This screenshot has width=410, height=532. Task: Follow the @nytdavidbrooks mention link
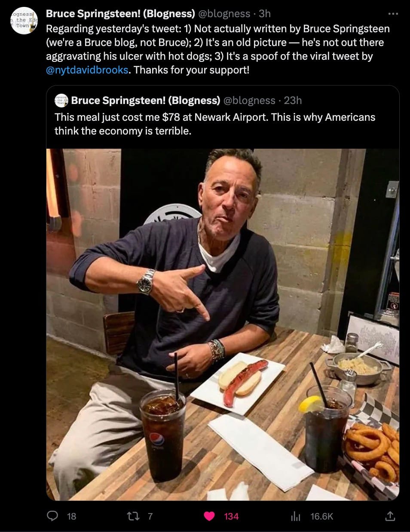[87, 70]
